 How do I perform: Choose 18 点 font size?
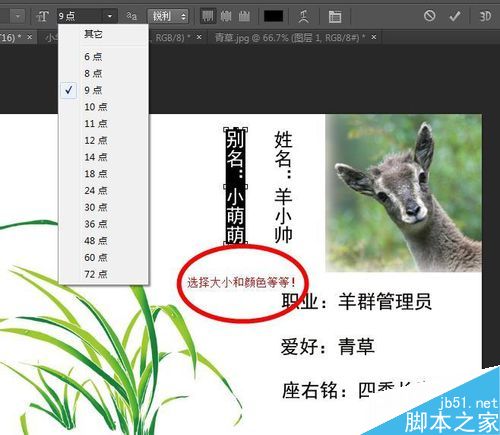tap(103, 174)
